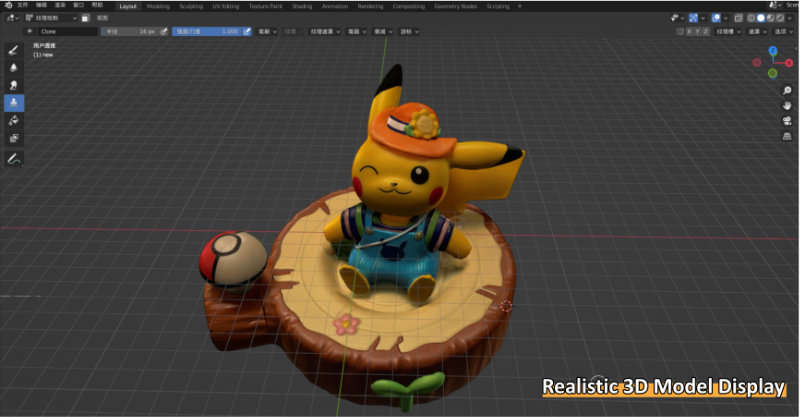This screenshot has width=800, height=417.
Task: Click the zoom magnifier navigation icon
Action: 787,90
